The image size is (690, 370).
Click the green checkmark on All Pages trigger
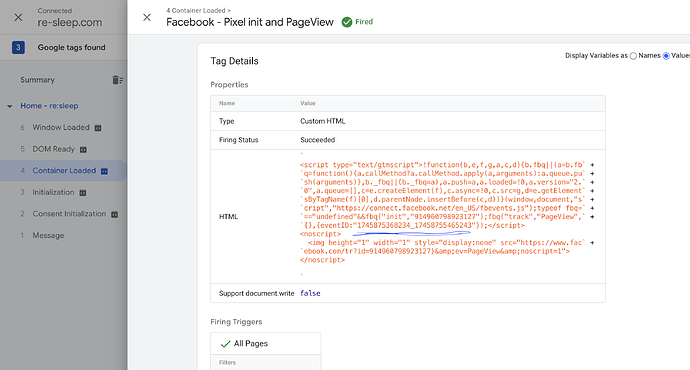click(x=225, y=344)
